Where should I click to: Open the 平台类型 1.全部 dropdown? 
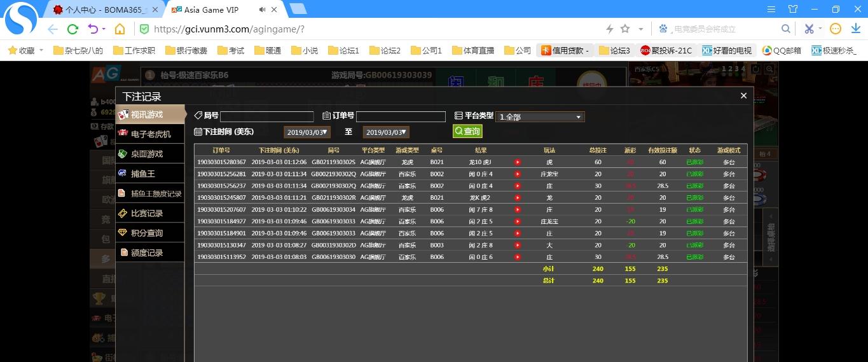coord(540,117)
